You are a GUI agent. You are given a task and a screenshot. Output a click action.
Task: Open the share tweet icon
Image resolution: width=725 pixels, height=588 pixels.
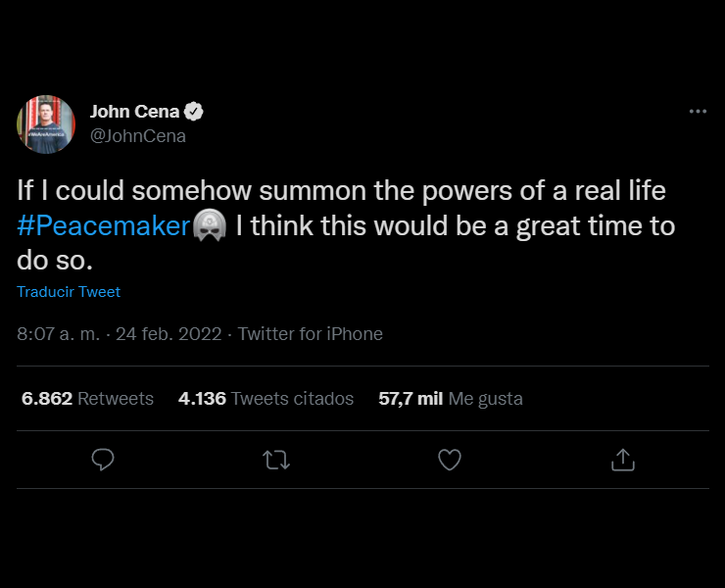623,460
